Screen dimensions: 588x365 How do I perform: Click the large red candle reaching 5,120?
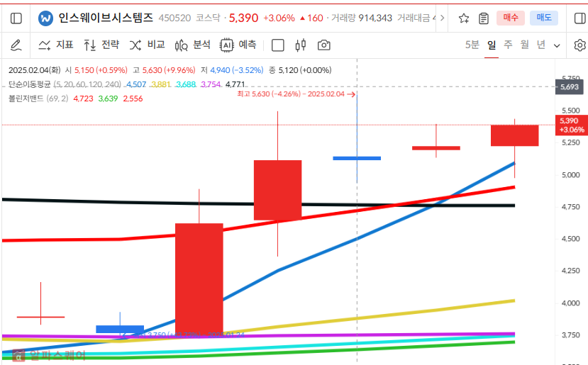coord(277,190)
